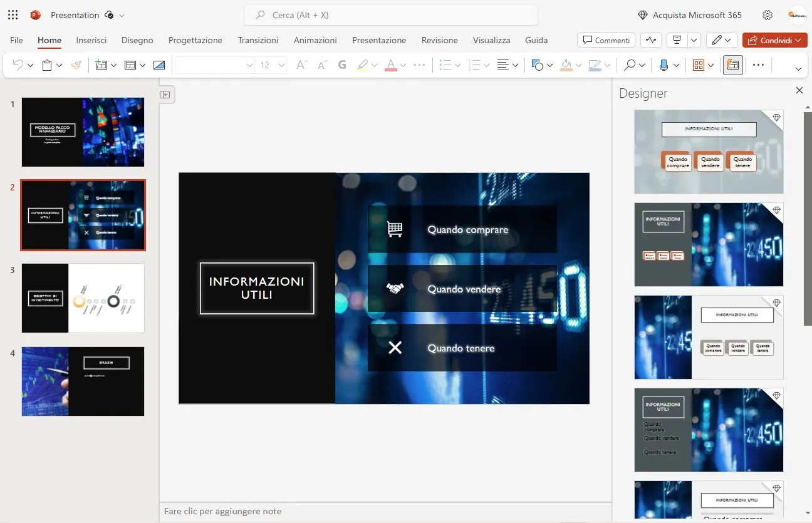Toggle text highlighting with the highlighter icon
Image resolution: width=812 pixels, height=523 pixels.
pos(362,65)
